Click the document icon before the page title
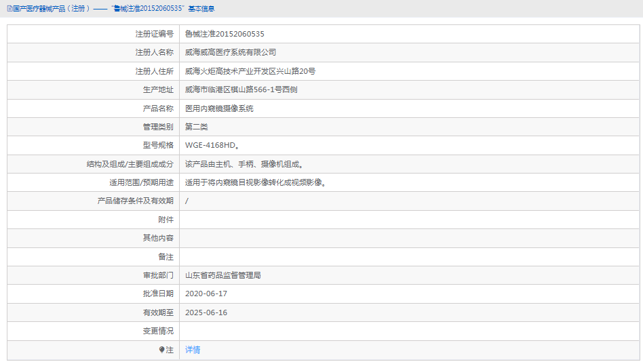The image size is (643, 364). 9,9
